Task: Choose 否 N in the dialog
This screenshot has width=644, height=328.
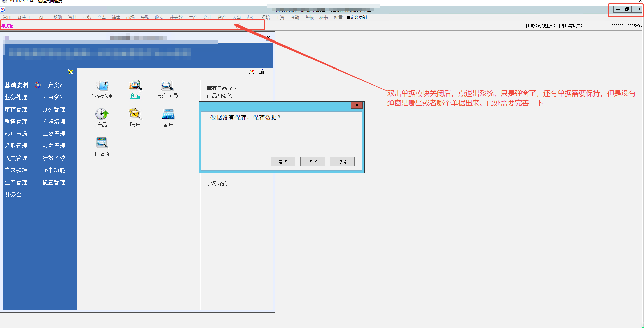Action: (313, 162)
